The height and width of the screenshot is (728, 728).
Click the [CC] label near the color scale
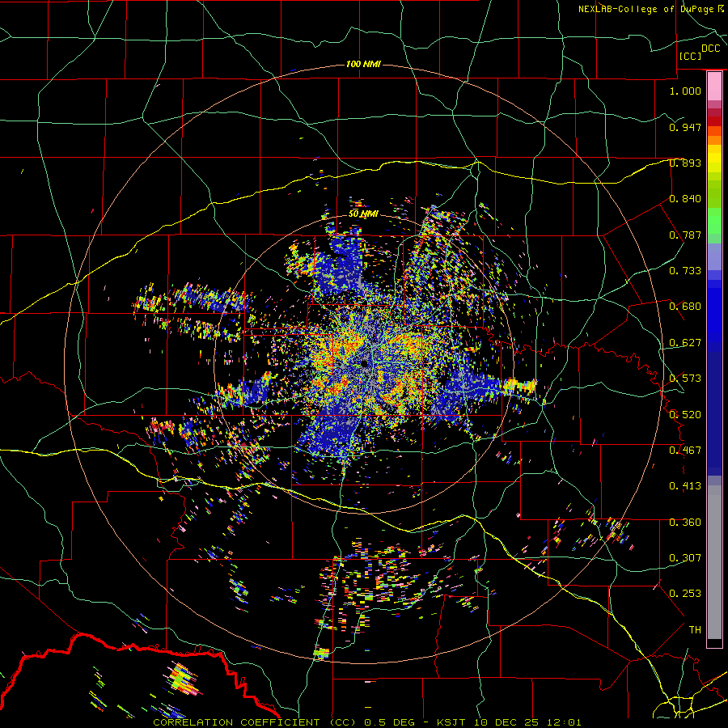pos(690,56)
